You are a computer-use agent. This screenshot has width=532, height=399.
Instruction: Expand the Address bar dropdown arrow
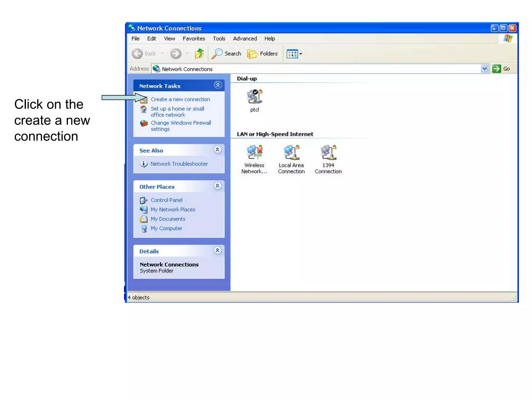click(484, 69)
